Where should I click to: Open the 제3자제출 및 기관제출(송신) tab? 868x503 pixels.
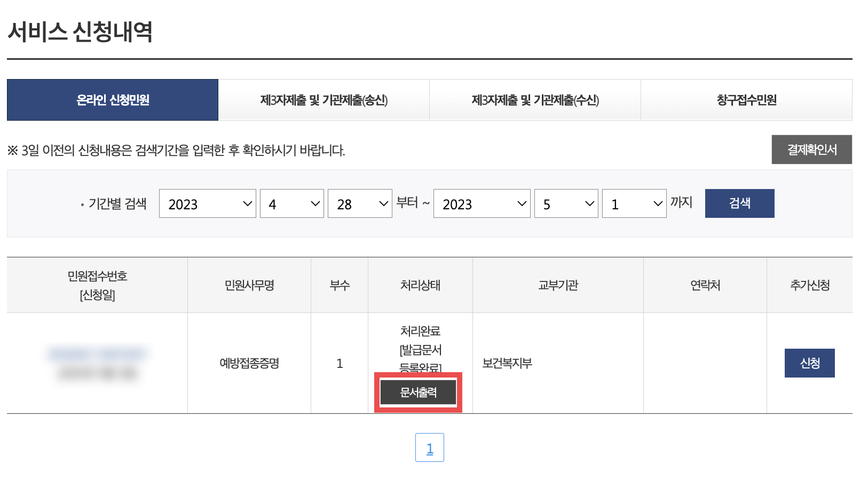click(323, 99)
